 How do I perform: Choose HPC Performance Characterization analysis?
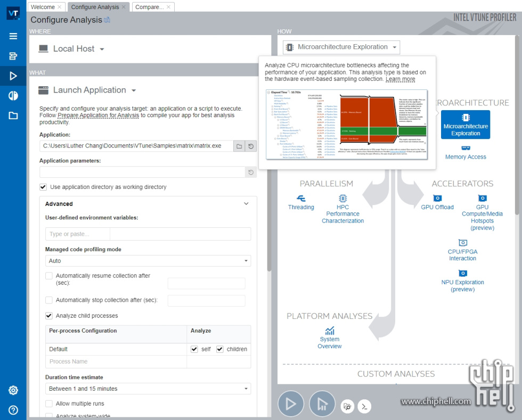(x=342, y=209)
